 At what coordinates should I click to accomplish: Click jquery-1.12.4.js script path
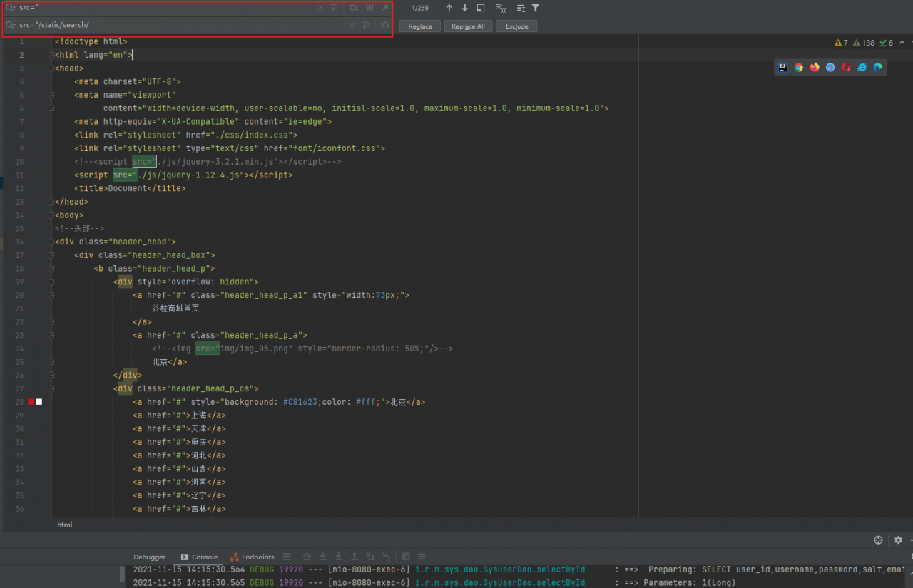pos(188,175)
